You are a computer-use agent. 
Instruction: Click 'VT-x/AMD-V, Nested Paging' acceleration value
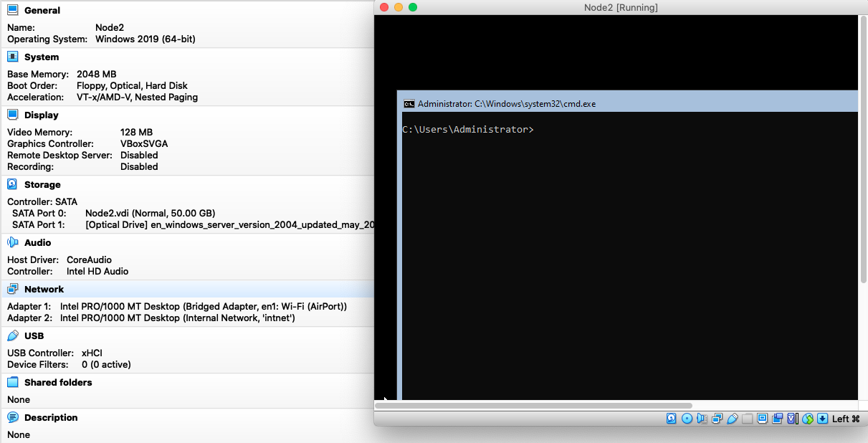click(x=137, y=97)
